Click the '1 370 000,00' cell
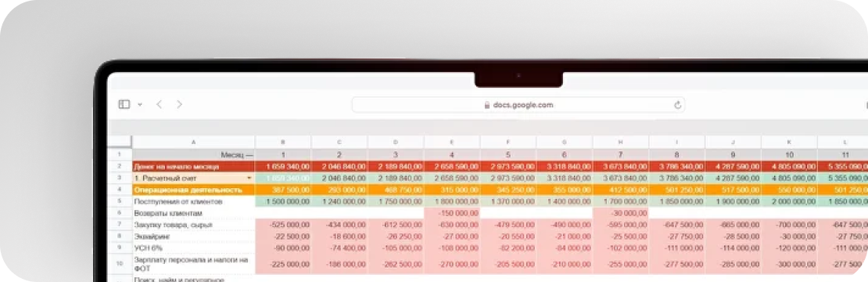Viewport: 868px width, 282px height. click(x=508, y=201)
